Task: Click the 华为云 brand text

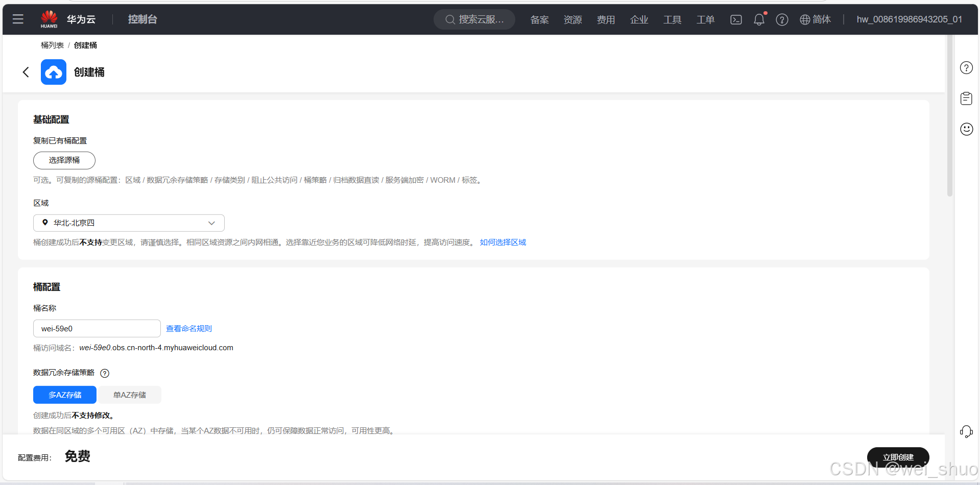Action: coord(81,19)
